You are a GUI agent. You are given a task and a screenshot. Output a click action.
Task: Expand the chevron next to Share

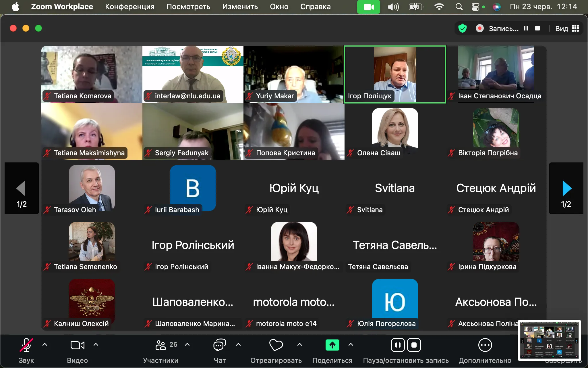point(351,344)
